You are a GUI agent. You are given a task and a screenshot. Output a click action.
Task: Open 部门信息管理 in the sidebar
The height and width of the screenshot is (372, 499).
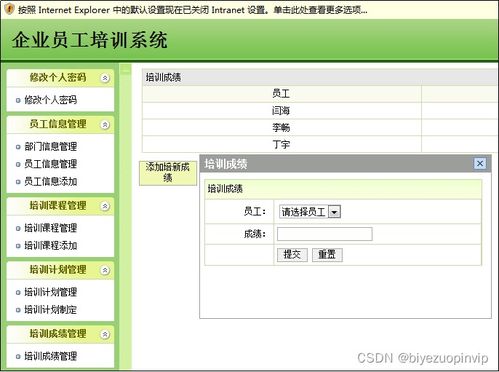coord(51,146)
